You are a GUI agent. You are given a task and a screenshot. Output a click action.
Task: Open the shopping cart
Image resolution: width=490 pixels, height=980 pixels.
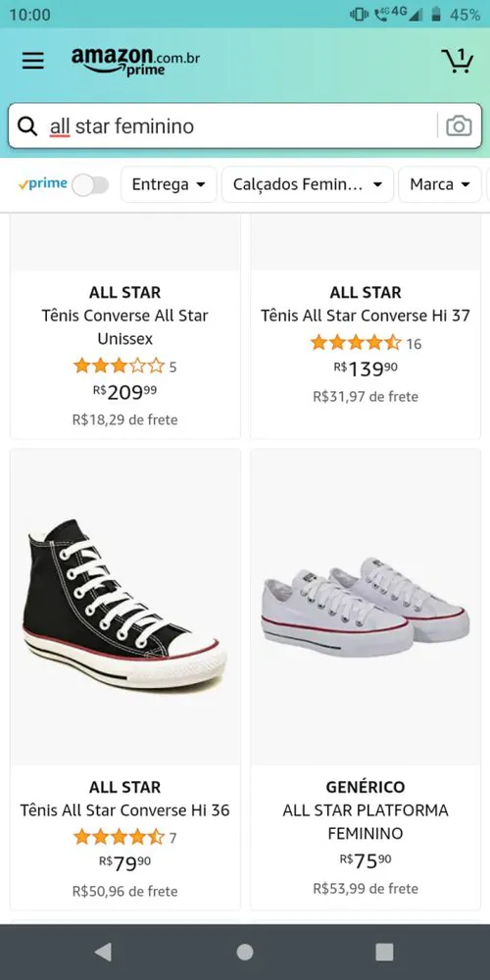click(458, 60)
